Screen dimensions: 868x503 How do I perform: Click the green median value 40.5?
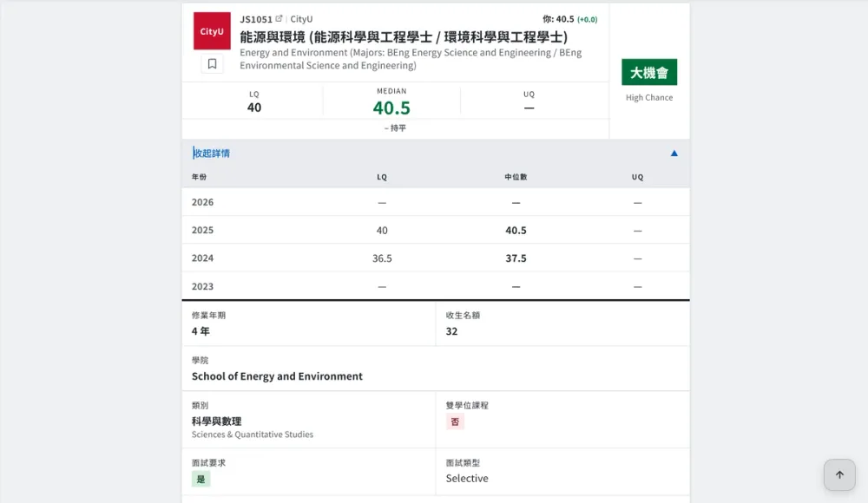point(391,108)
